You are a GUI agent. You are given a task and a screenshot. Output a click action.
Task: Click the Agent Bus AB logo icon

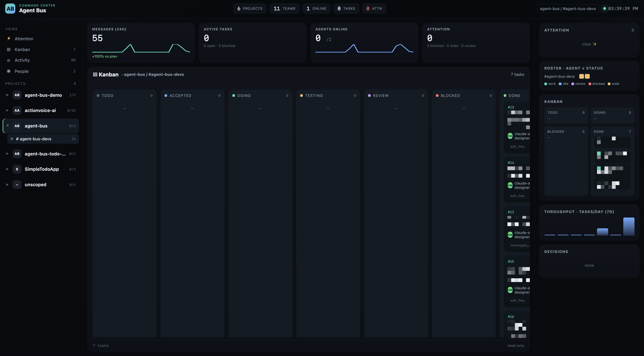pyautogui.click(x=10, y=9)
